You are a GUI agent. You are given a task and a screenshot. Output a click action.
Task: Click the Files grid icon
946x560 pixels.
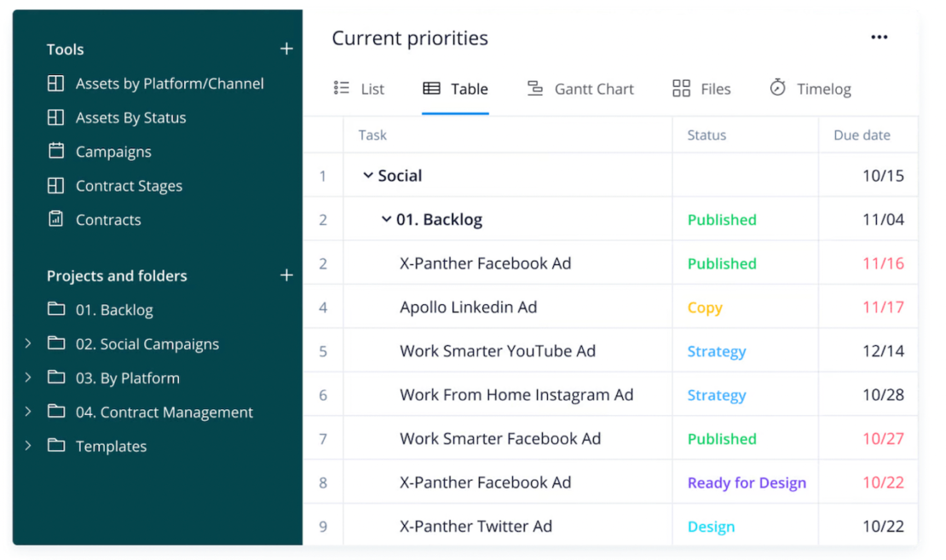click(681, 88)
